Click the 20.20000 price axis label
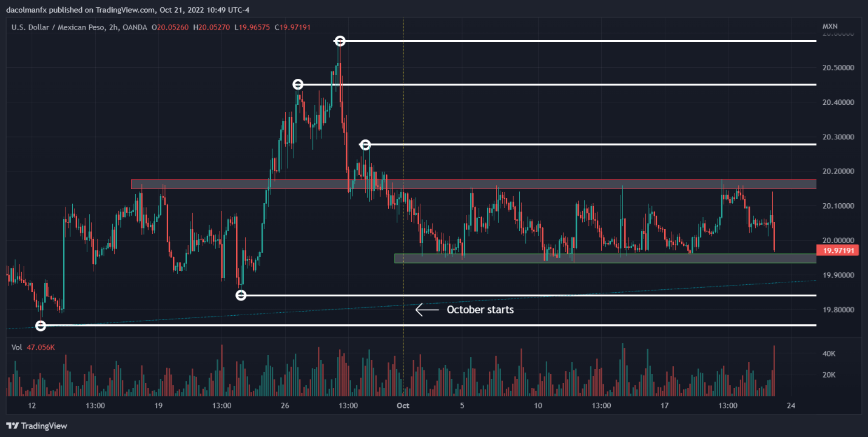The image size is (868, 437). (839, 172)
